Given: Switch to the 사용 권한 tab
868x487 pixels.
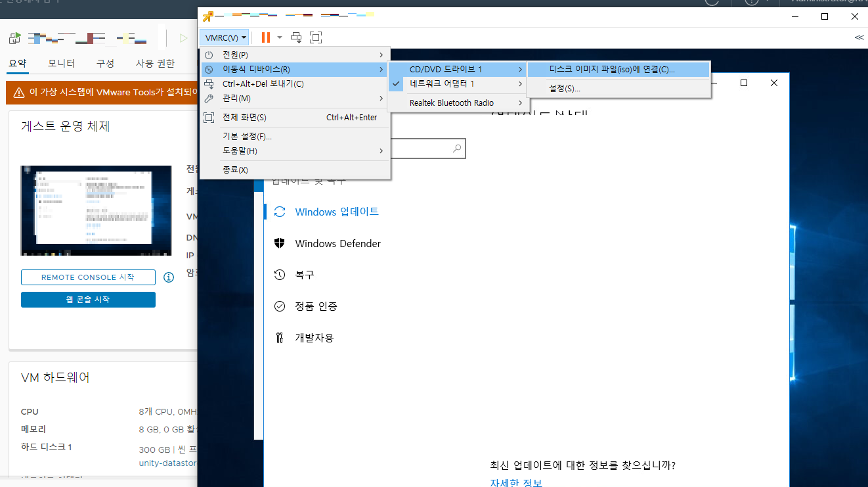Looking at the screenshot, I should click(x=155, y=64).
